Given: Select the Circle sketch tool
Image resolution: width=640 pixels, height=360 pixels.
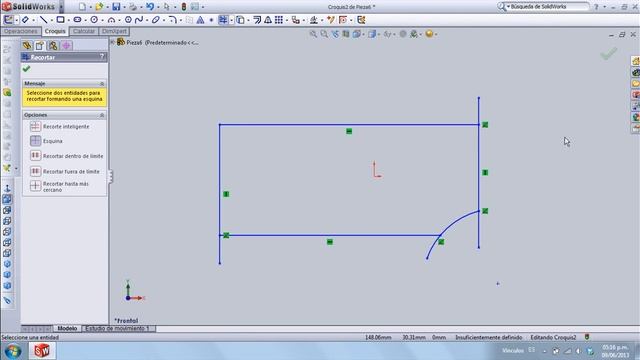Looking at the screenshot, I should [x=94, y=20].
